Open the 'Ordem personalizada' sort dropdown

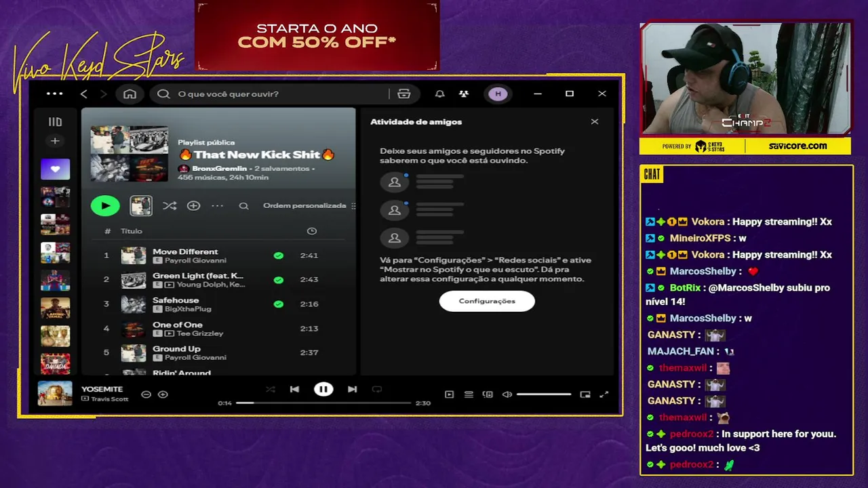309,205
